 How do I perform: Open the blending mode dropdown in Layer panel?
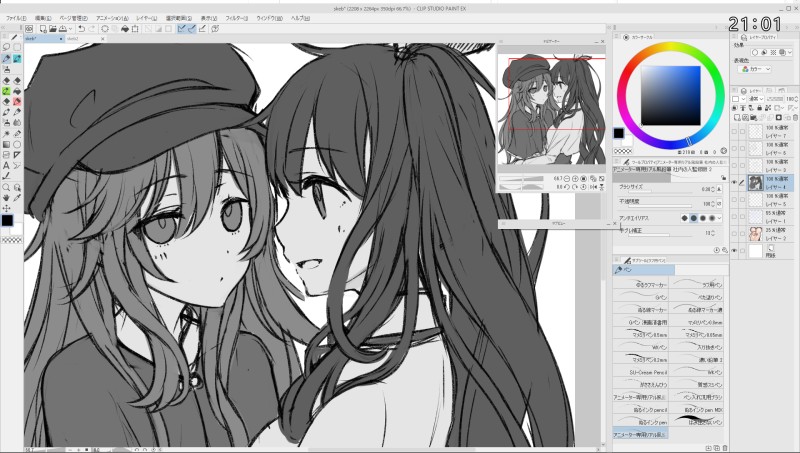coord(756,99)
